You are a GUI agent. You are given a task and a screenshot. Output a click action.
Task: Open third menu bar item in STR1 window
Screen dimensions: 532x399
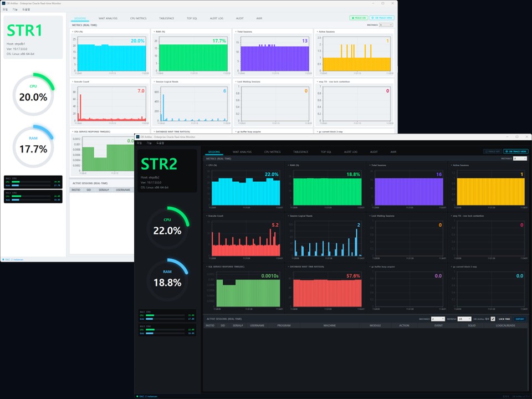pos(26,9)
